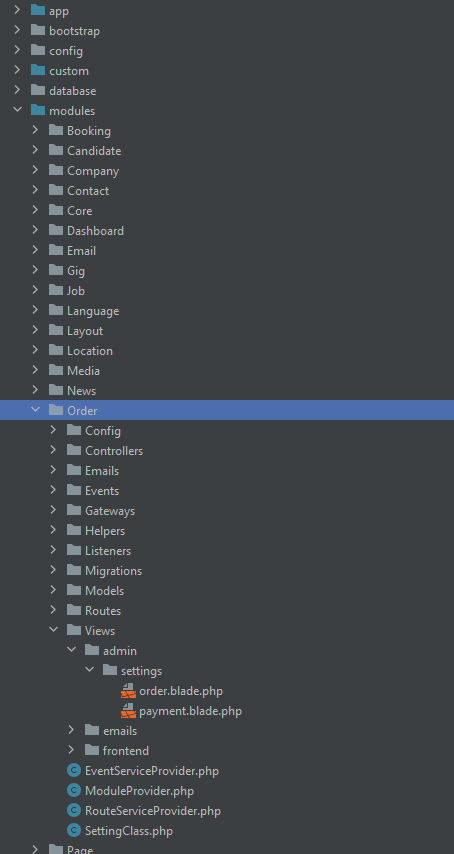Expand the frontend folder
454x854 pixels.
pyautogui.click(x=71, y=750)
